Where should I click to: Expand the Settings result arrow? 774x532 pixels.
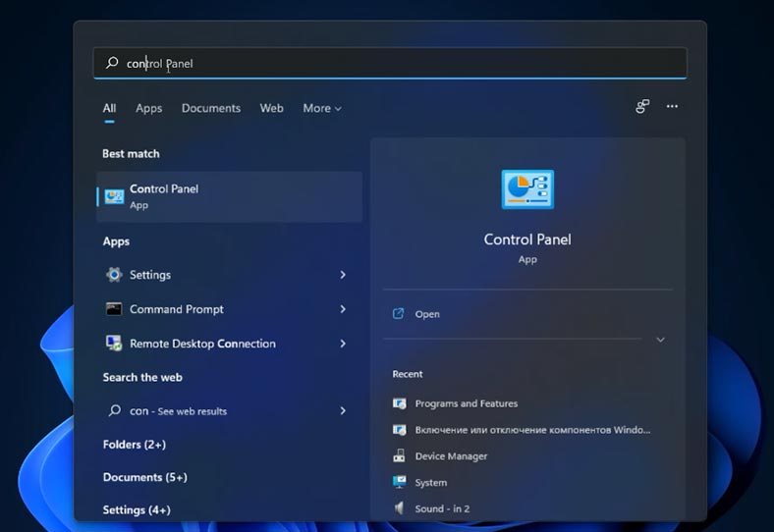tap(343, 275)
